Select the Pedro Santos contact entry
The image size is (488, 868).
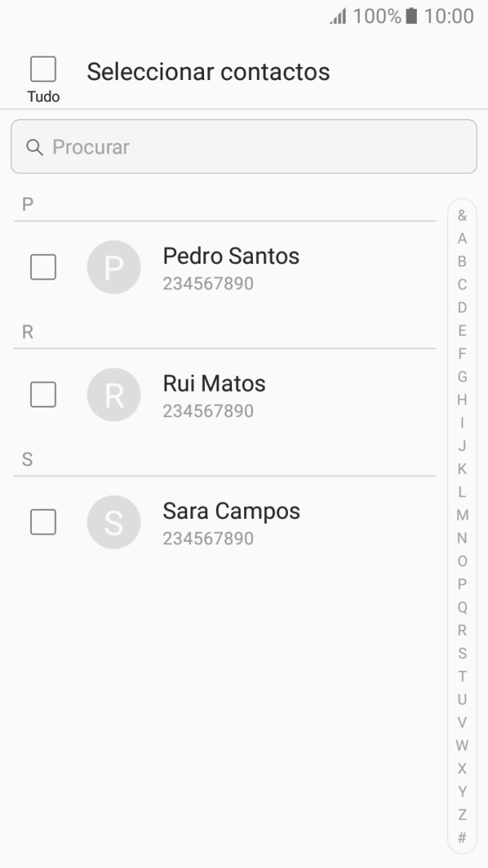[231, 267]
